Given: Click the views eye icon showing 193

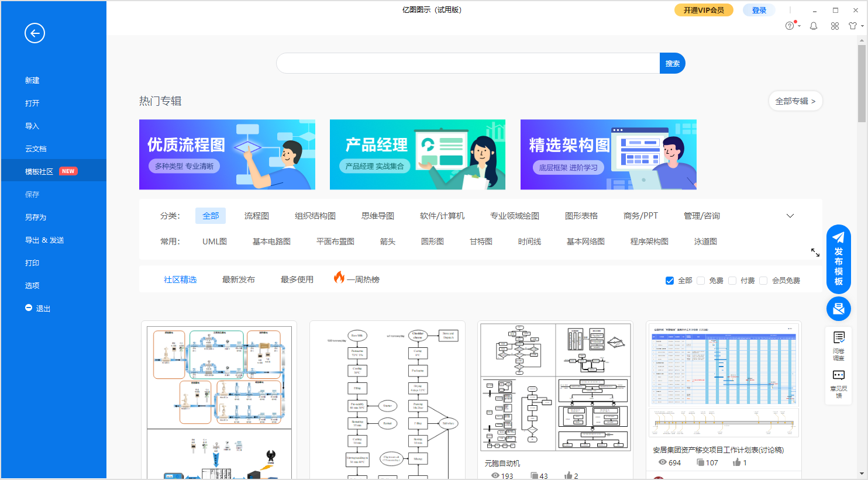Looking at the screenshot, I should 495,475.
